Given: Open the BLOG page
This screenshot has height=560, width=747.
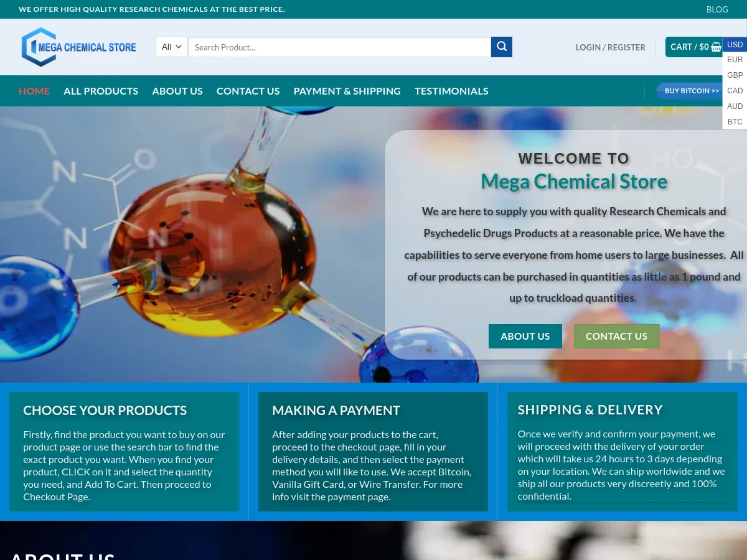Looking at the screenshot, I should [x=716, y=9].
